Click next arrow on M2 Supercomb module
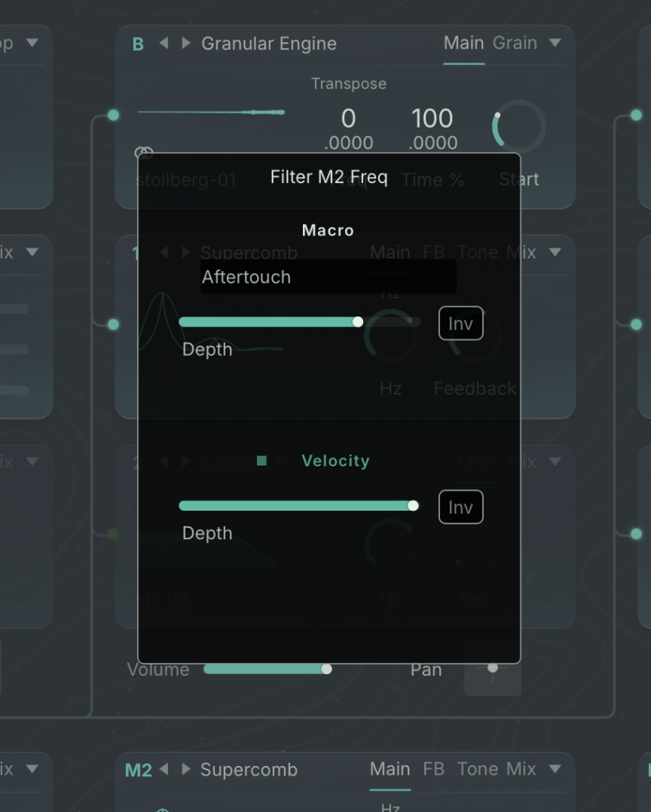 (186, 769)
